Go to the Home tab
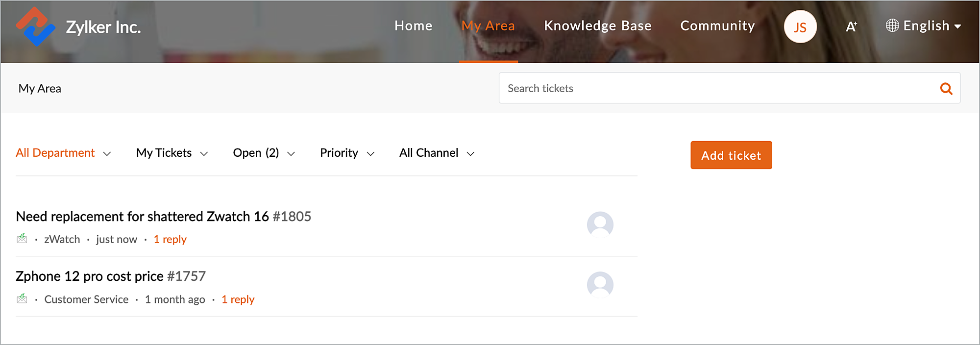The image size is (980, 345). click(x=413, y=26)
